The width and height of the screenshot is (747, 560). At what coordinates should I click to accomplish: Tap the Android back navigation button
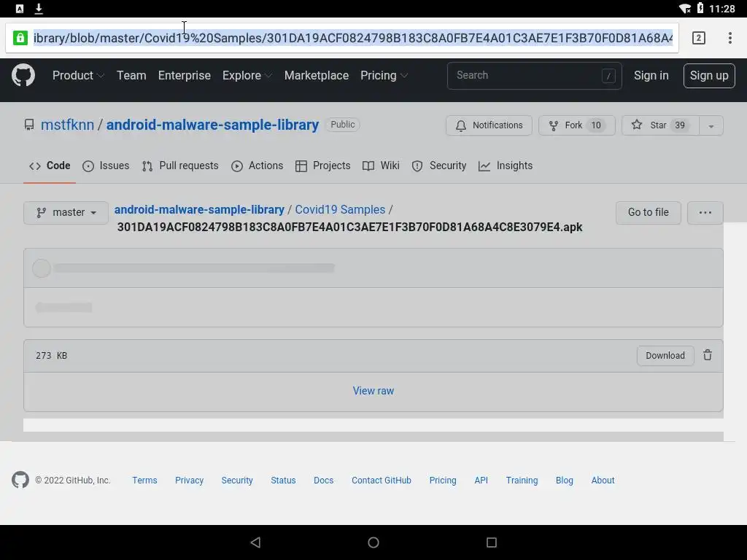pyautogui.click(x=255, y=542)
